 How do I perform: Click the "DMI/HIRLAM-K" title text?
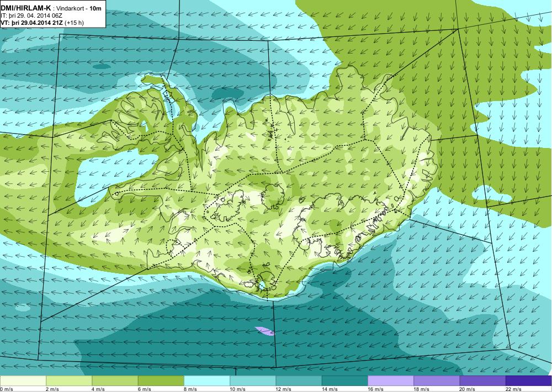coord(26,8)
